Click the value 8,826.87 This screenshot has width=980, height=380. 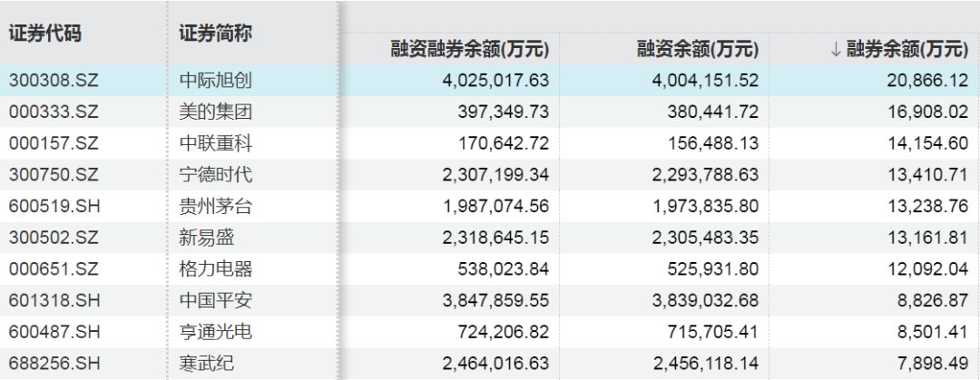(932, 300)
